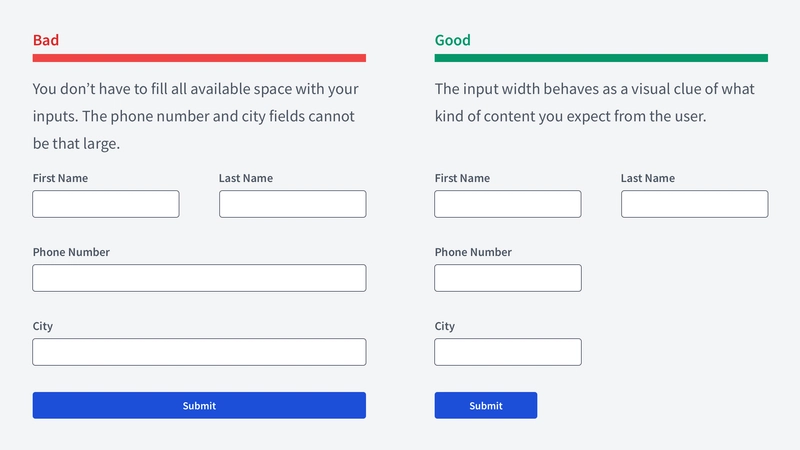This screenshot has width=800, height=450.
Task: Click the Last Name field in Bad form
Action: click(292, 204)
